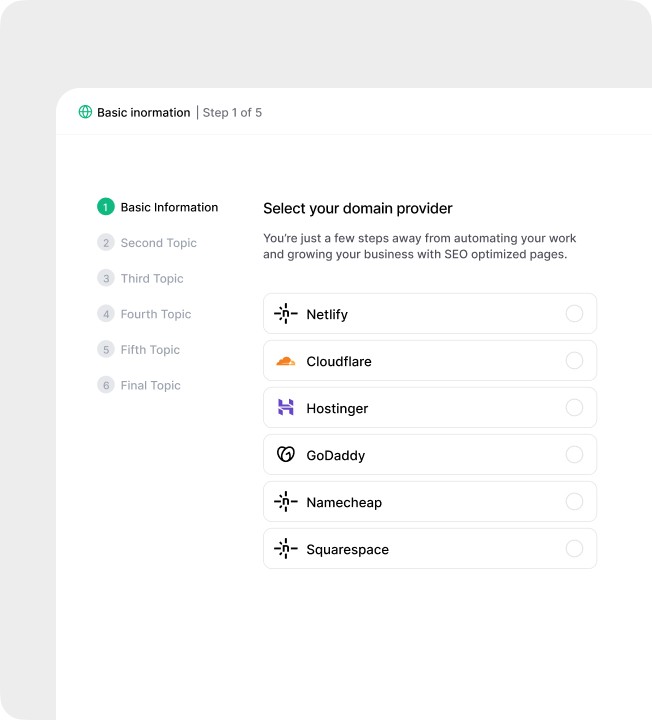Select the Netlify radio button
Screen dimensions: 652x720
pos(574,314)
